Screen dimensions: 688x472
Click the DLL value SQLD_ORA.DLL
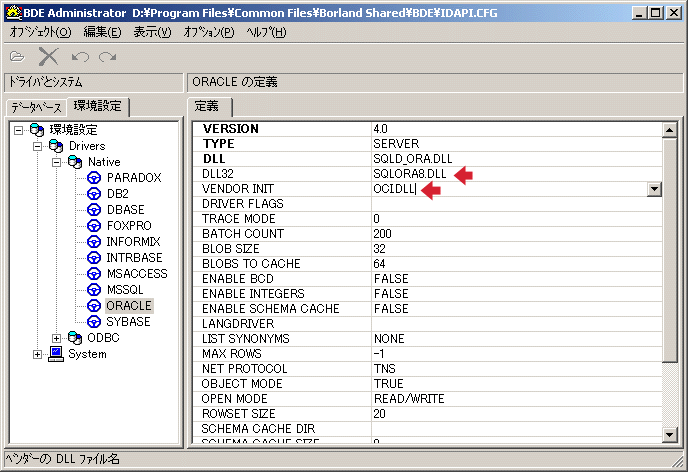(x=412, y=159)
